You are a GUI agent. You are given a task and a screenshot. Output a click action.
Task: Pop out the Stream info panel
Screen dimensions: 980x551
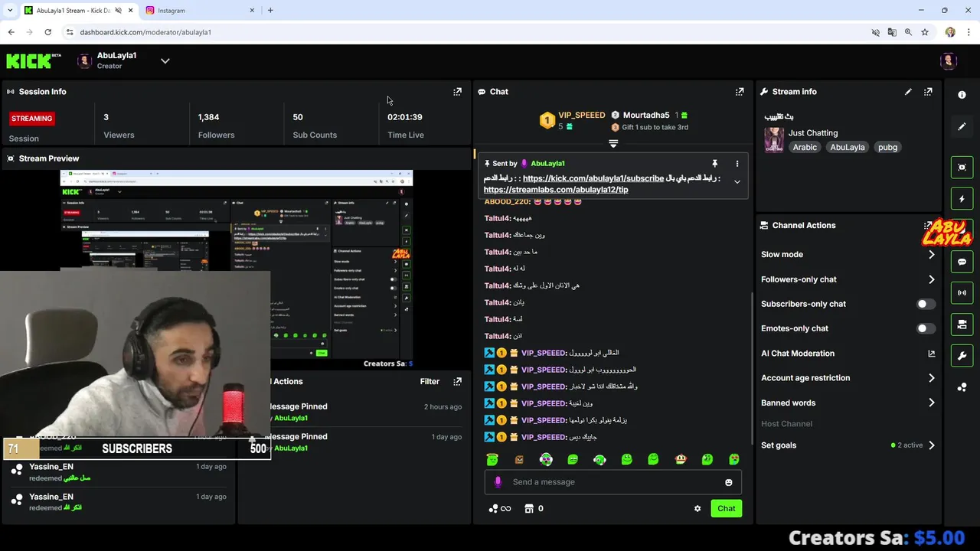[x=928, y=92]
